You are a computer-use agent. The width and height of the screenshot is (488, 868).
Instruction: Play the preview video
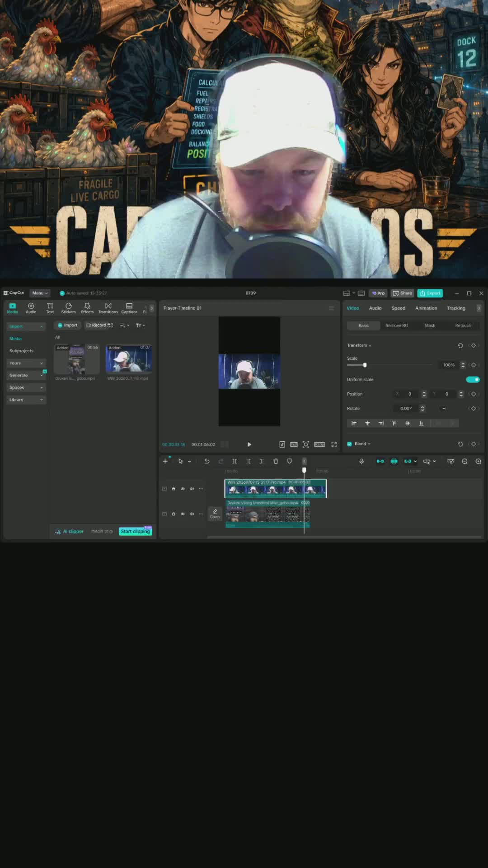click(x=249, y=444)
